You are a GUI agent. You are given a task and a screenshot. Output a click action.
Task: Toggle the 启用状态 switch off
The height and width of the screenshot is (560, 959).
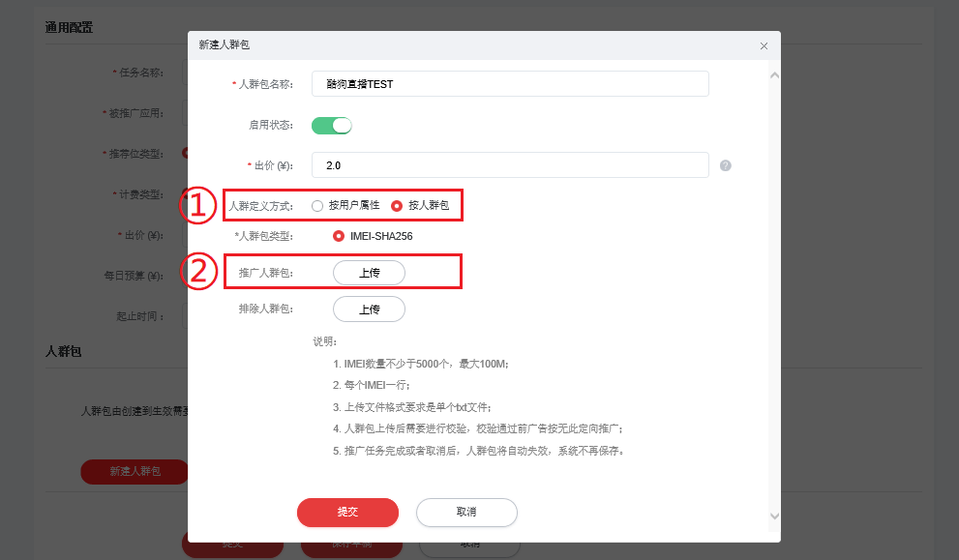332,125
